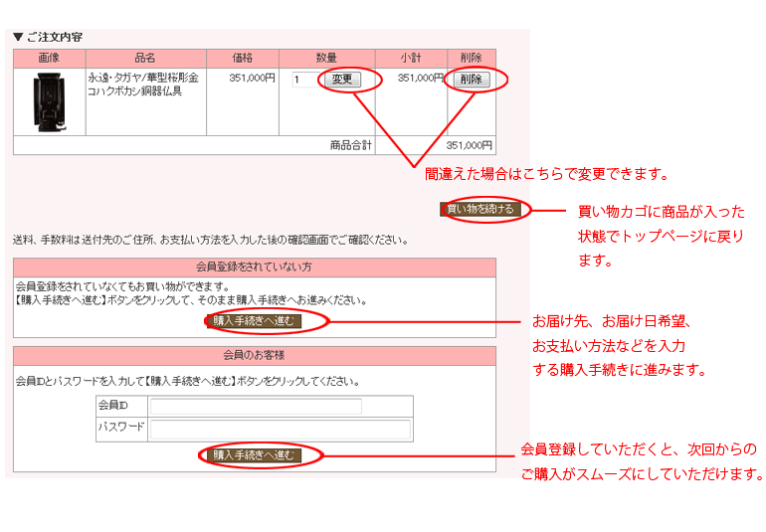Click the 買い物を続ける button
766x532 pixels.
[480, 209]
